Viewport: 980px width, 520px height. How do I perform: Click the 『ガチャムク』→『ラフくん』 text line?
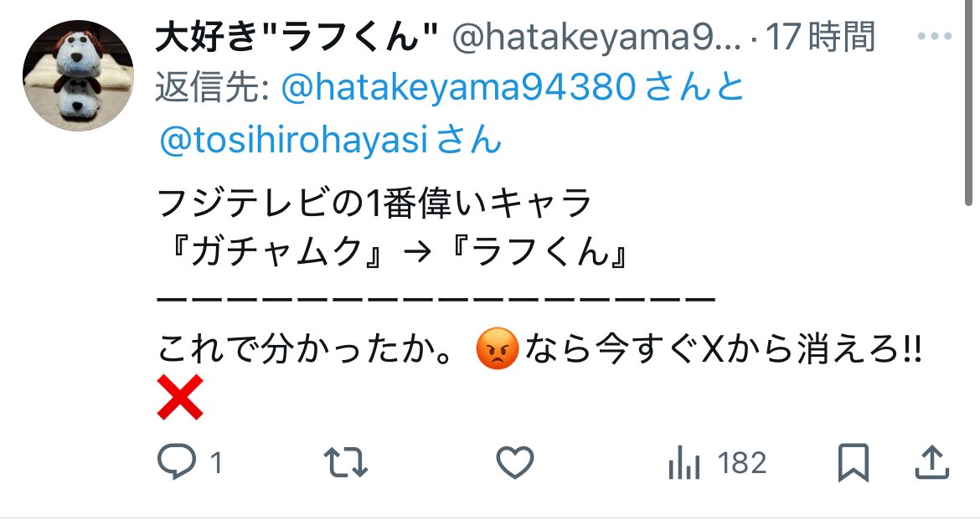[393, 253]
